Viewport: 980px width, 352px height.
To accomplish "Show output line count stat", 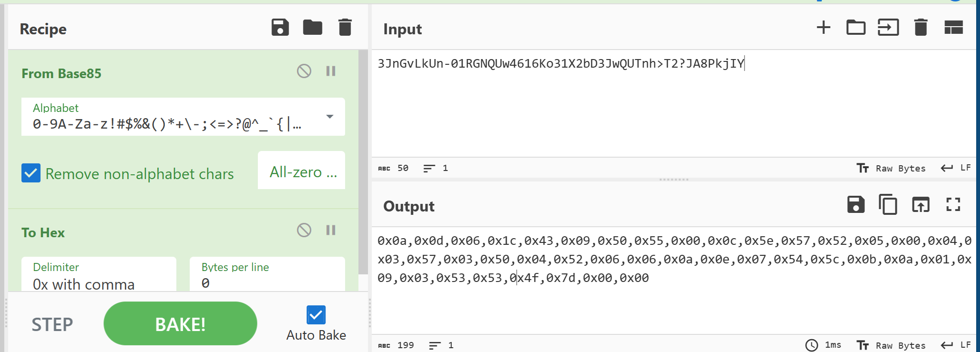I will 441,345.
